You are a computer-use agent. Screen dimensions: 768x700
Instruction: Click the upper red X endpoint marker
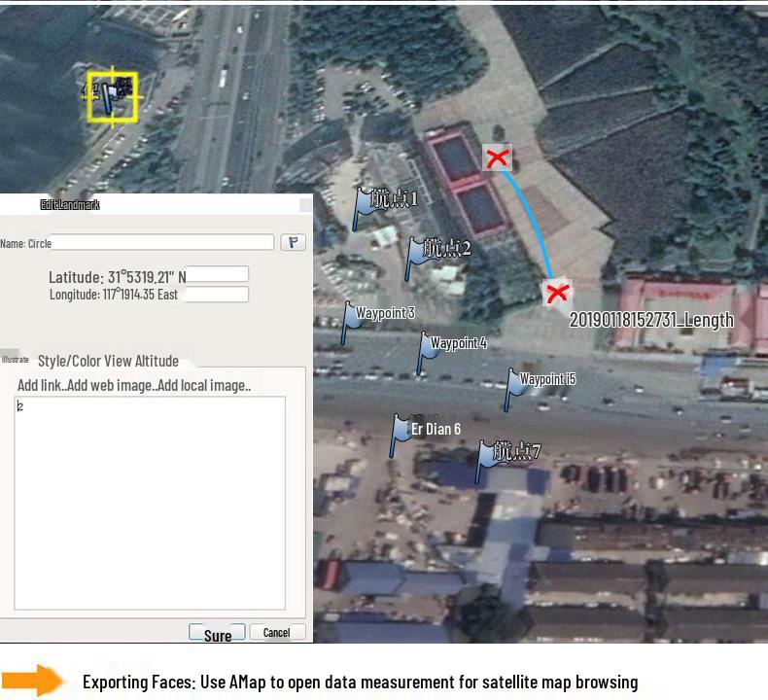[497, 157]
